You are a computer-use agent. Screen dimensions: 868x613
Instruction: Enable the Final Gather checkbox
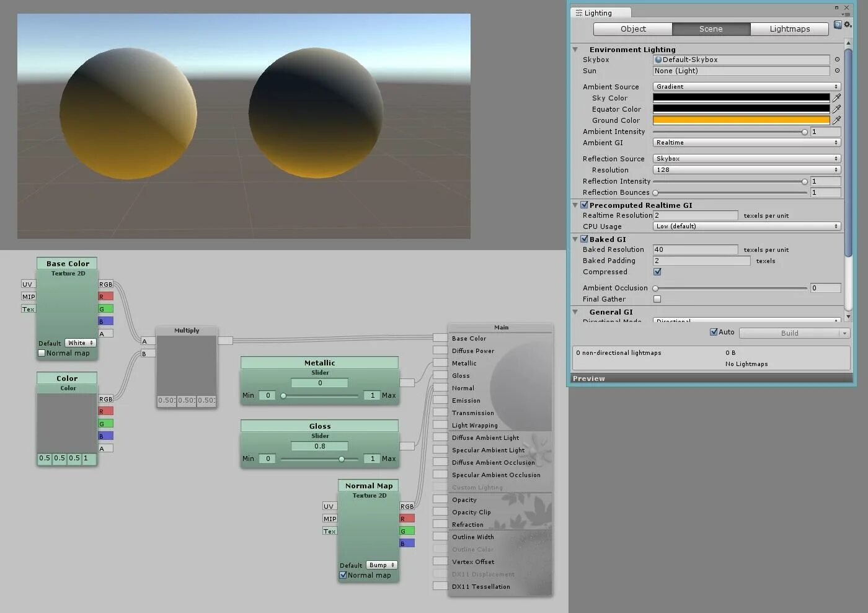coord(657,299)
